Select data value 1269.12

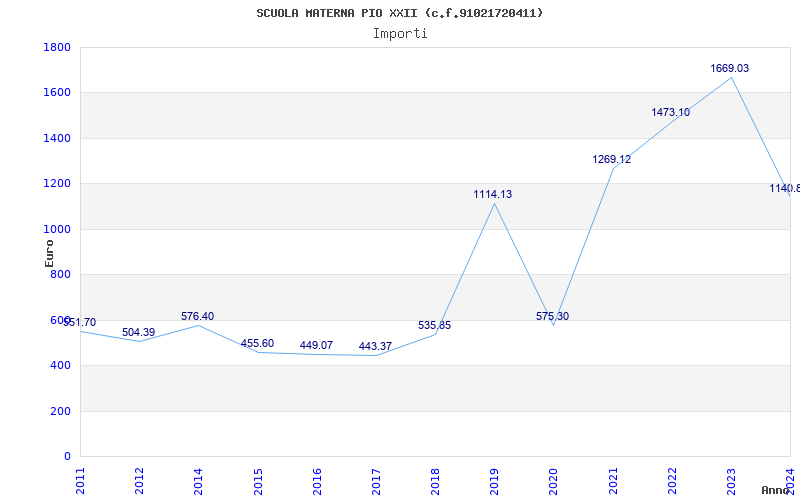(x=612, y=159)
